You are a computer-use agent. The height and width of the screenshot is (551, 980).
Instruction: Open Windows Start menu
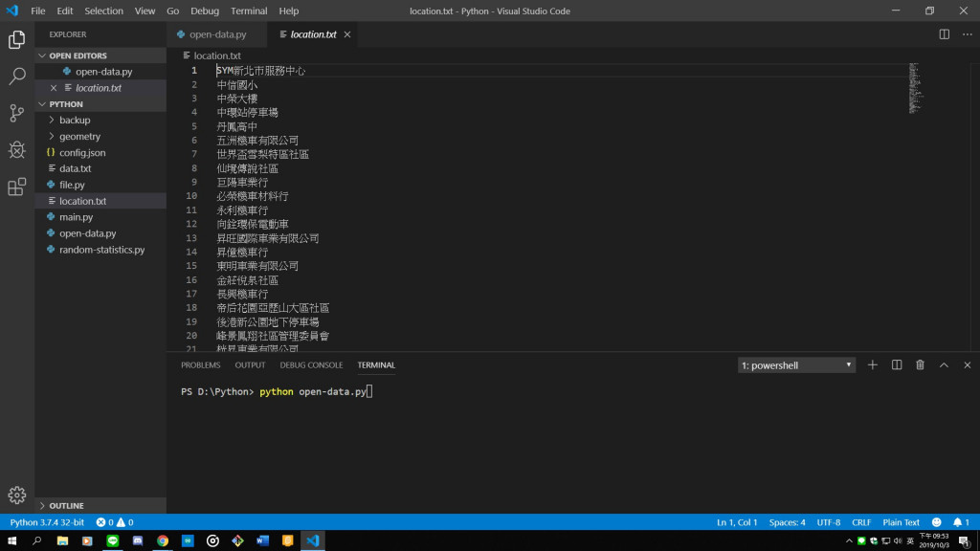click(x=11, y=541)
